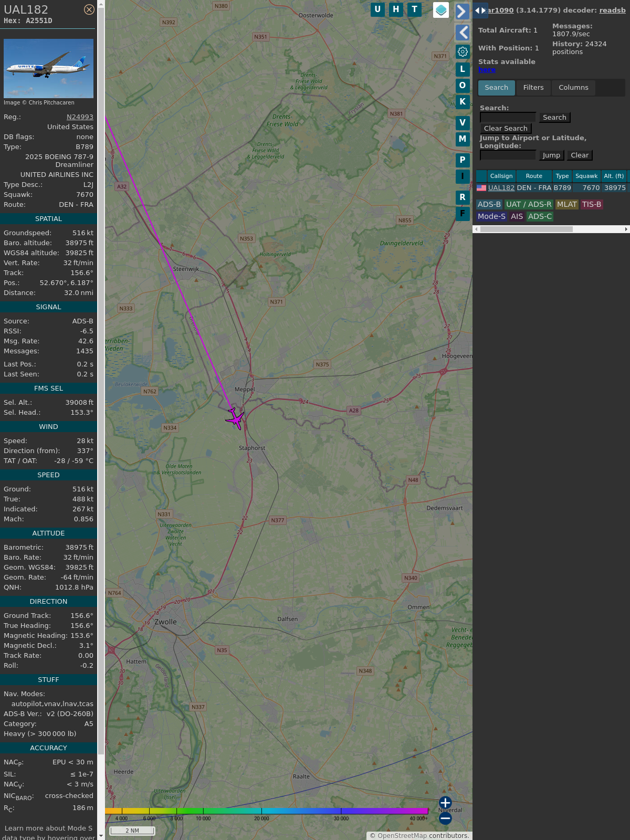This screenshot has height=840, width=630.
Task: Toggle the K map button
Action: (x=463, y=102)
